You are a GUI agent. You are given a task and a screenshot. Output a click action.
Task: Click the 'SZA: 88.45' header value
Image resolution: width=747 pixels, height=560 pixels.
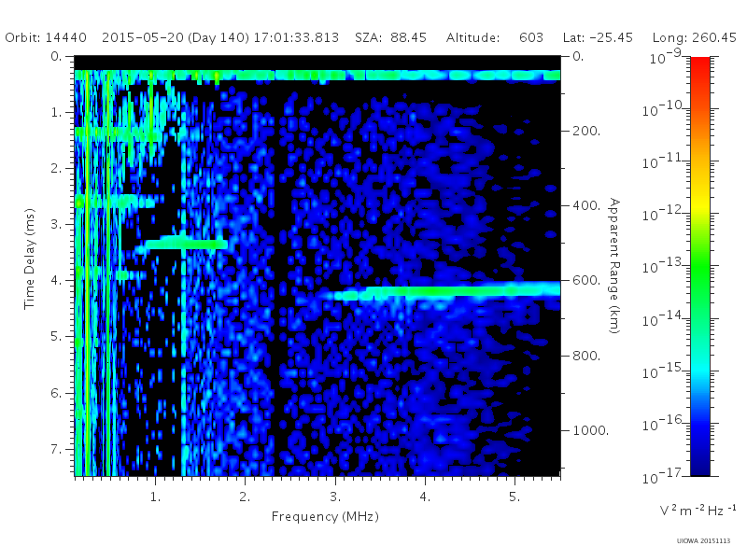point(390,37)
